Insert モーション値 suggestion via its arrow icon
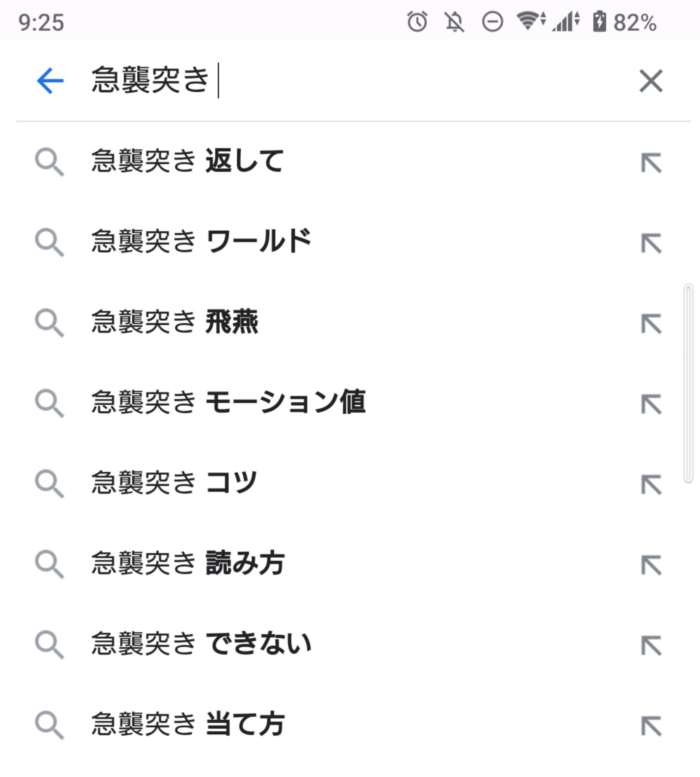The width and height of the screenshot is (700, 777). tap(651, 404)
